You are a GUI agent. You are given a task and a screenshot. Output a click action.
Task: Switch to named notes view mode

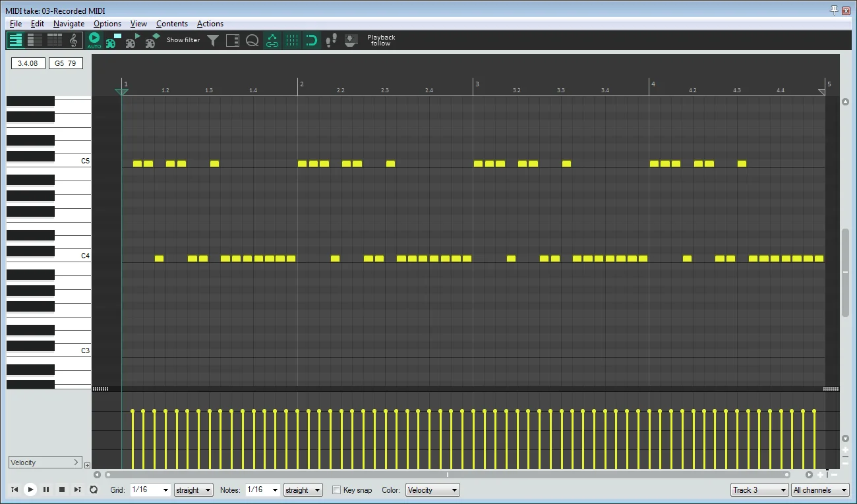[x=35, y=40]
